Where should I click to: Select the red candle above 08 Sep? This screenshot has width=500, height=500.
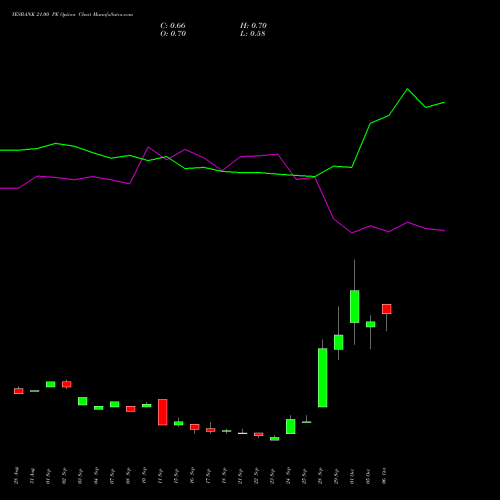(x=131, y=409)
